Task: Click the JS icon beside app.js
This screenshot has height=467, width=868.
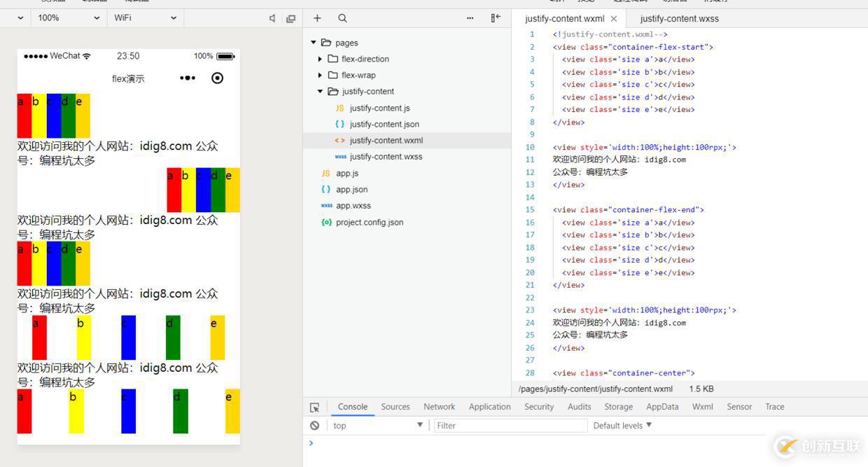Action: (x=325, y=173)
